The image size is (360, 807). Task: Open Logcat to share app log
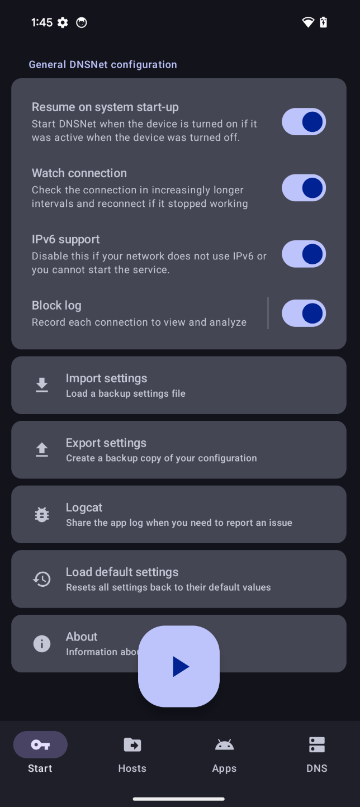click(179, 514)
